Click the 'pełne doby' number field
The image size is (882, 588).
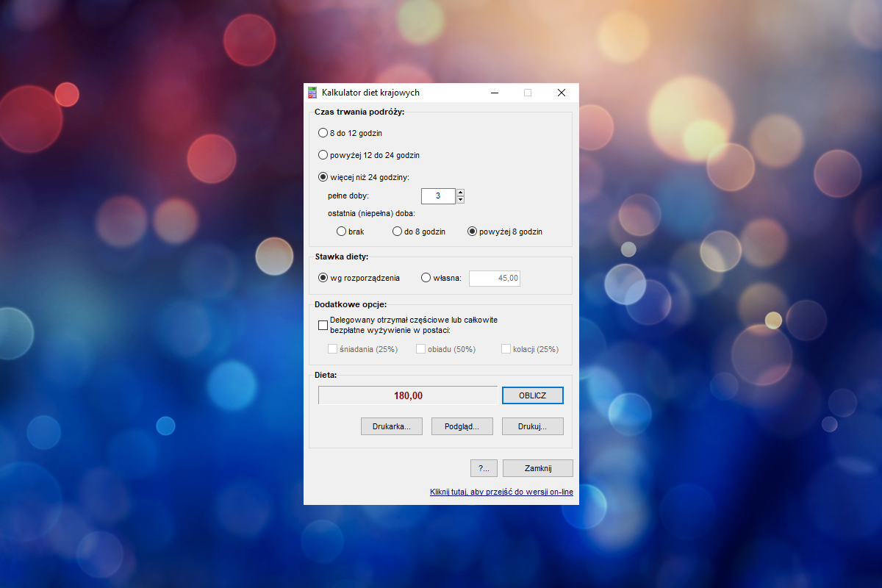tap(438, 196)
